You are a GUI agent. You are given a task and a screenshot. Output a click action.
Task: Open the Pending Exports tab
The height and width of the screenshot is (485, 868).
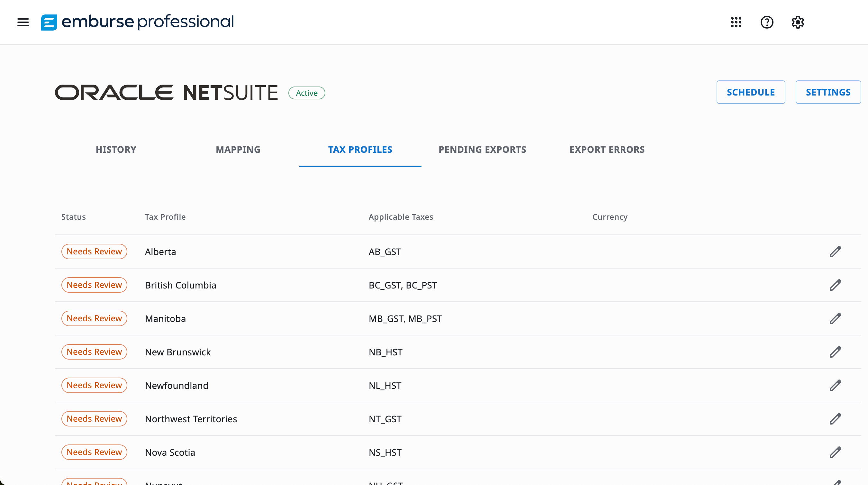coord(482,150)
